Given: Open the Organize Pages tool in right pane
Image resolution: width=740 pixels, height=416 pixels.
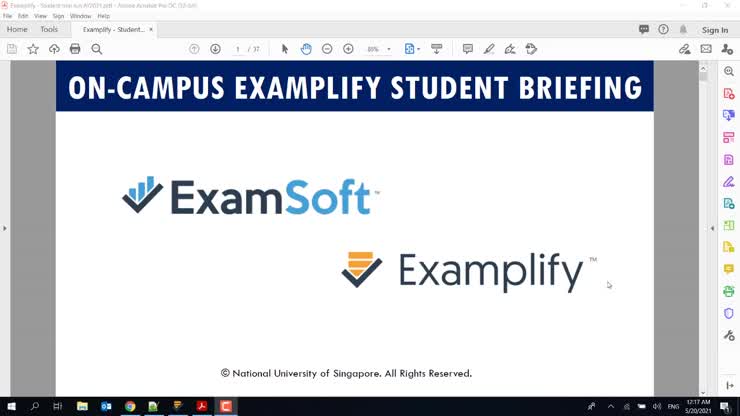Looking at the screenshot, I should [729, 225].
